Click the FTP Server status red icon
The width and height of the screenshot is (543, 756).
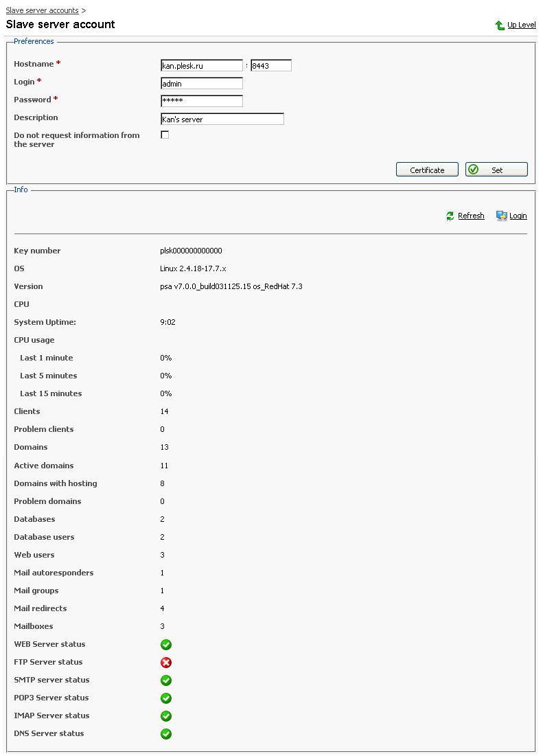[x=166, y=663]
